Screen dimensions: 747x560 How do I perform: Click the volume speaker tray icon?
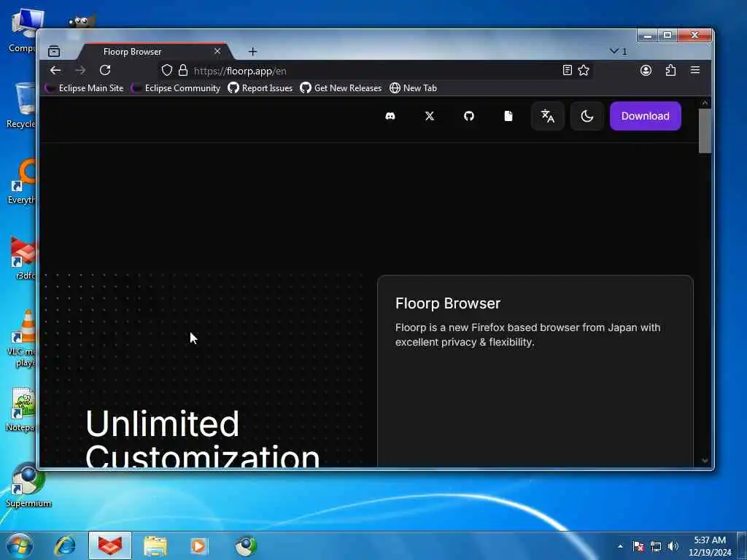coord(673,546)
